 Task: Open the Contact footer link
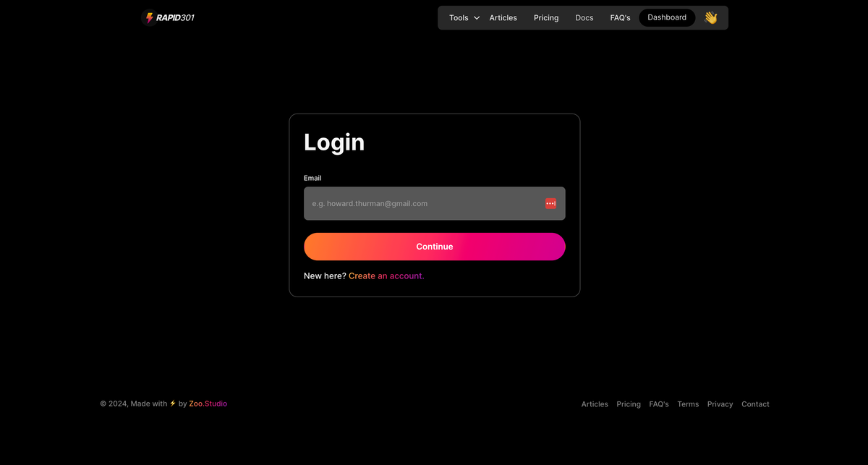755,404
